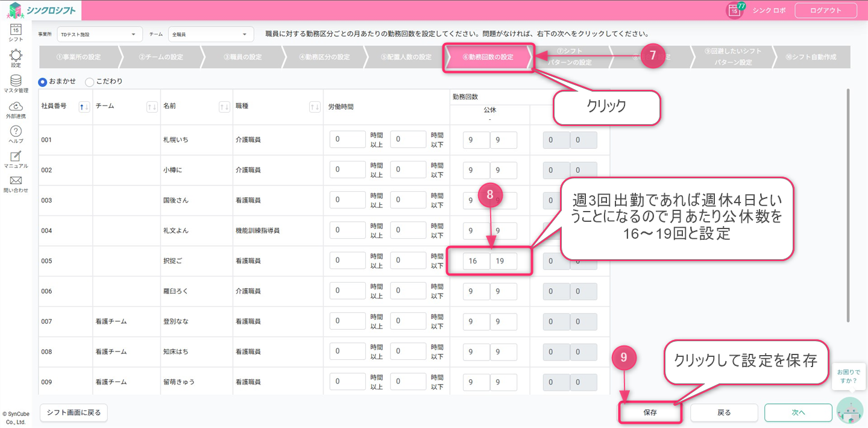The height and width of the screenshot is (428, 868).
Task: Open the chatbot robot help icon
Action: coord(850,411)
